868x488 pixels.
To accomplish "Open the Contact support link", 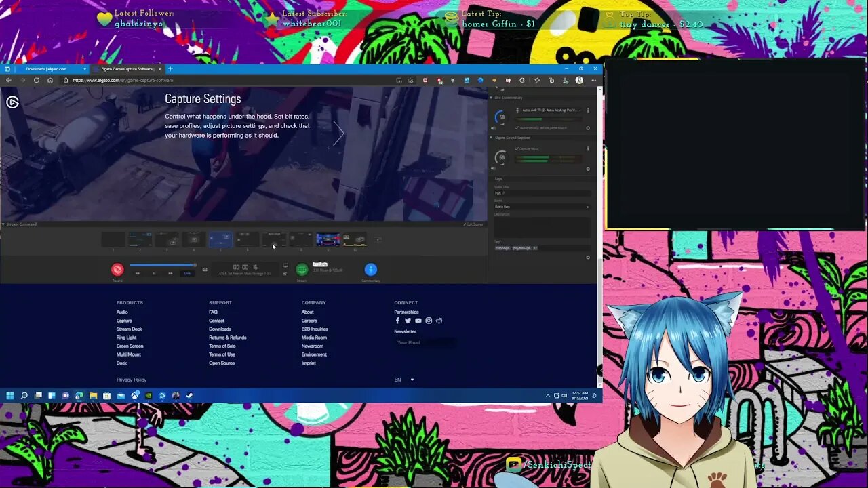I will pos(216,321).
